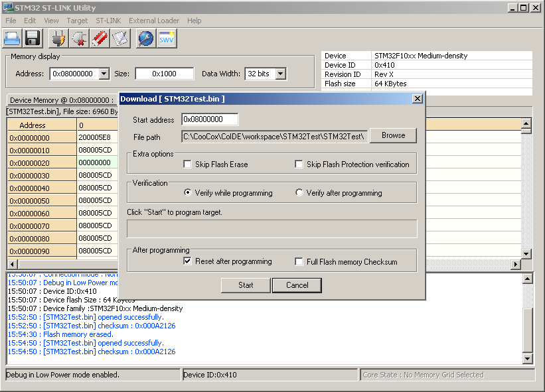Click the Browse button
This screenshot has height=392, width=545.
393,135
